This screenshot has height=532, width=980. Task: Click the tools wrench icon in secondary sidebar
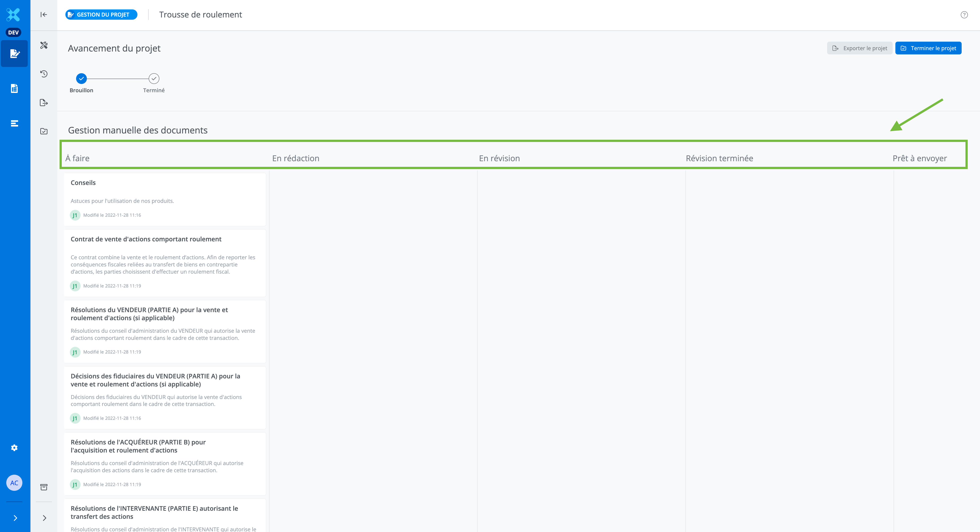pyautogui.click(x=44, y=45)
